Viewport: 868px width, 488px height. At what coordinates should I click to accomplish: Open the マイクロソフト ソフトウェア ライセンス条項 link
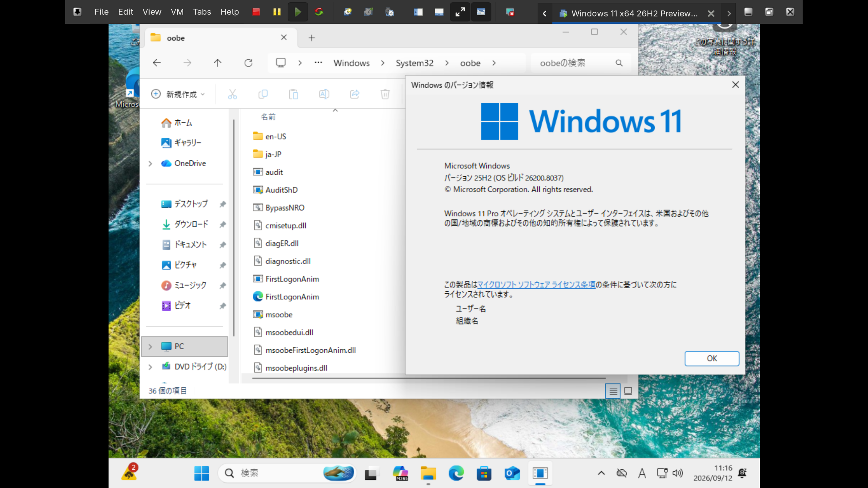(536, 285)
